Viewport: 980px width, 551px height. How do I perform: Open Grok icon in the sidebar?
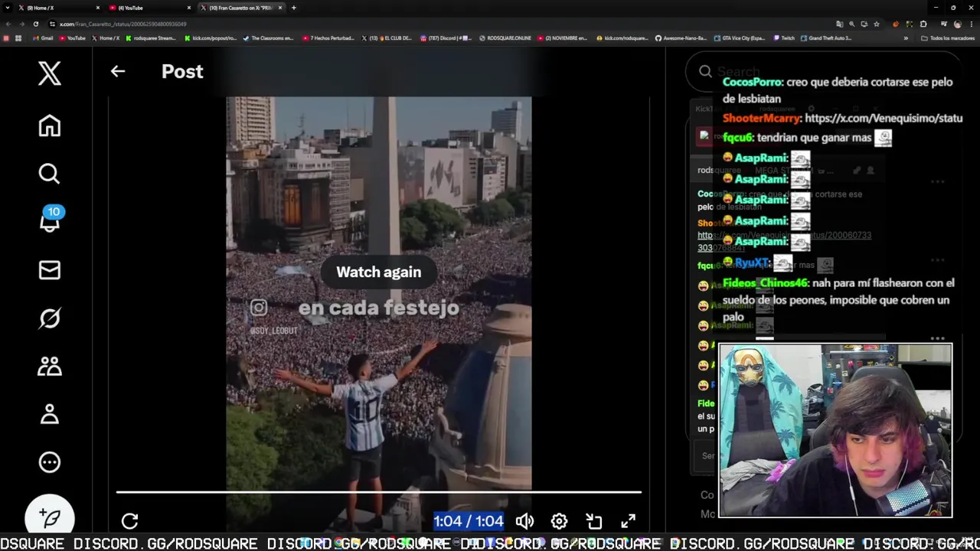[50, 318]
